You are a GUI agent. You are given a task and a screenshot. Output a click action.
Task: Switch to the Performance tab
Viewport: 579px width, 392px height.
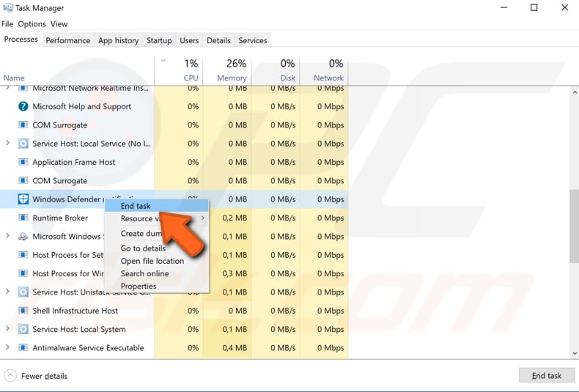(68, 40)
